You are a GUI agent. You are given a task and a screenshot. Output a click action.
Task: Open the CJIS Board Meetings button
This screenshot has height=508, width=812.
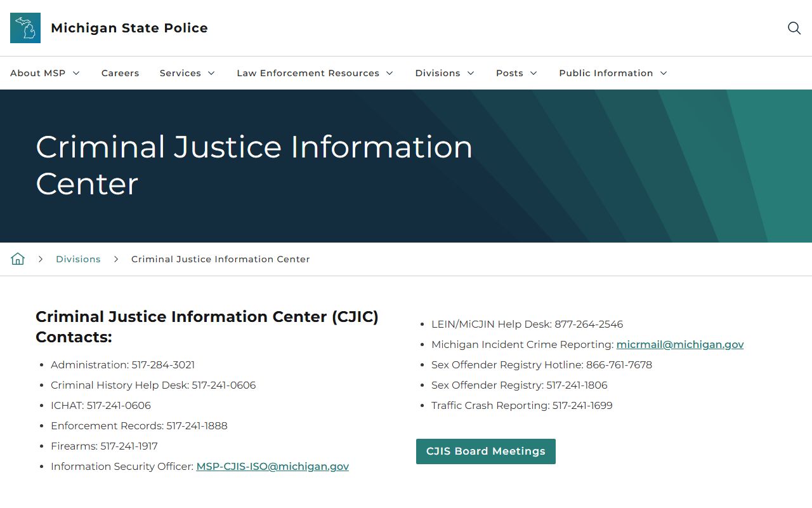point(486,451)
